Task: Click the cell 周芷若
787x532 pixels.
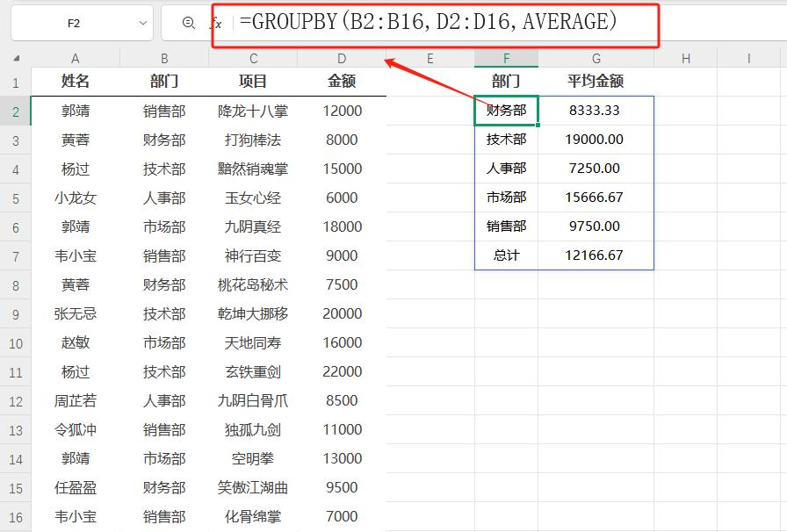Action: (76, 401)
